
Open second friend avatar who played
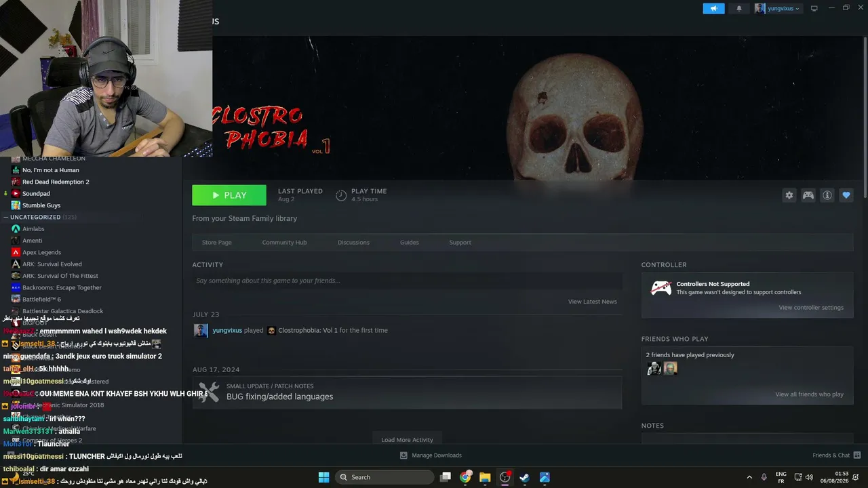pos(670,368)
